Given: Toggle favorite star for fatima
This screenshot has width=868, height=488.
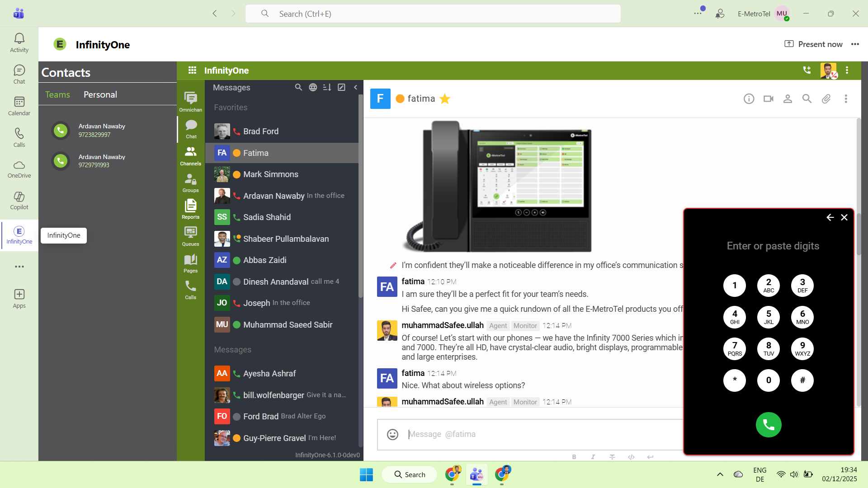Looking at the screenshot, I should (x=445, y=99).
